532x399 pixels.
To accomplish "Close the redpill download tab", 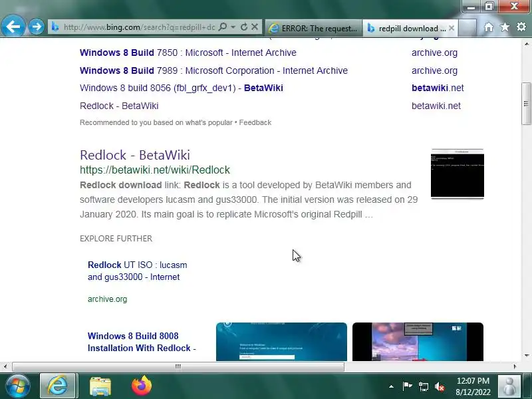I will tap(452, 28).
